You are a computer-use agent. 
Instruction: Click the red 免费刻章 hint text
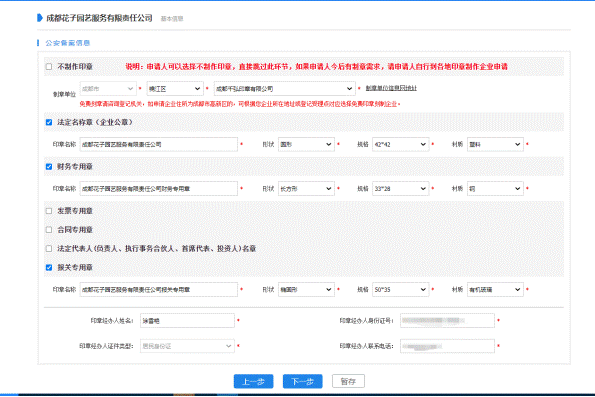240,104
